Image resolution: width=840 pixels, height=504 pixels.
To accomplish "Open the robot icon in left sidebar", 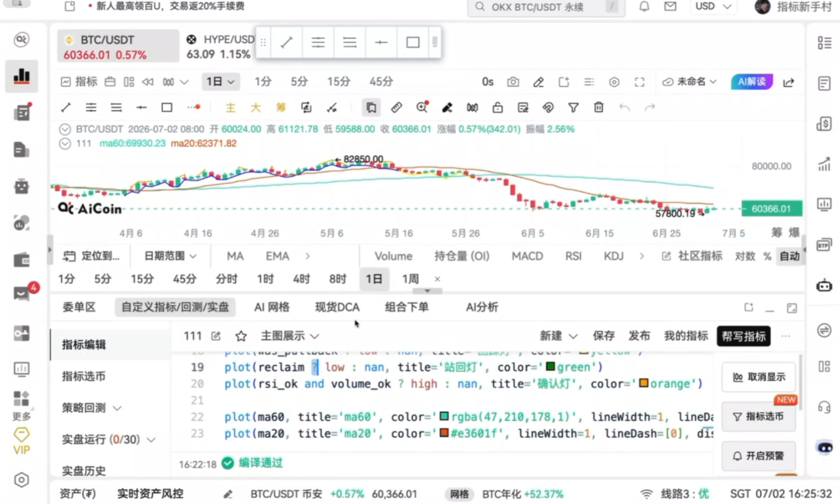I will coord(21,186).
